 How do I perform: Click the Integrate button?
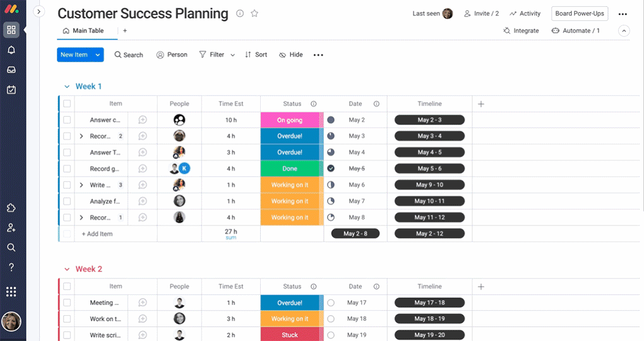click(521, 31)
